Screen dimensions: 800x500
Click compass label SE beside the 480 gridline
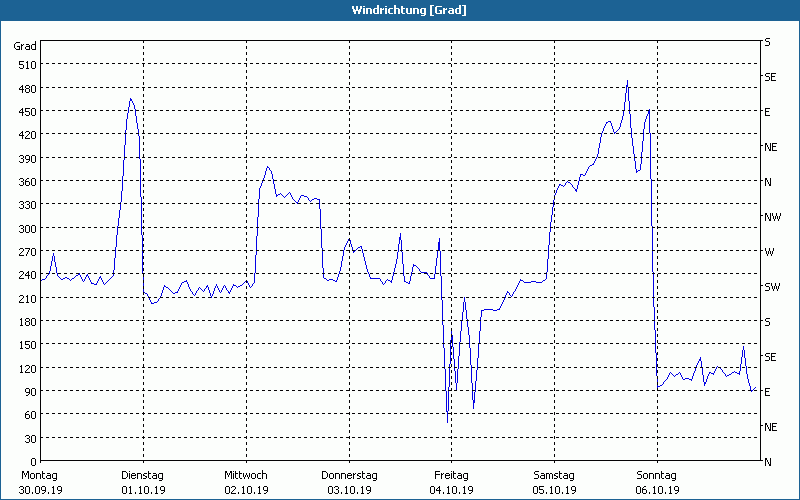pyautogui.click(x=770, y=77)
